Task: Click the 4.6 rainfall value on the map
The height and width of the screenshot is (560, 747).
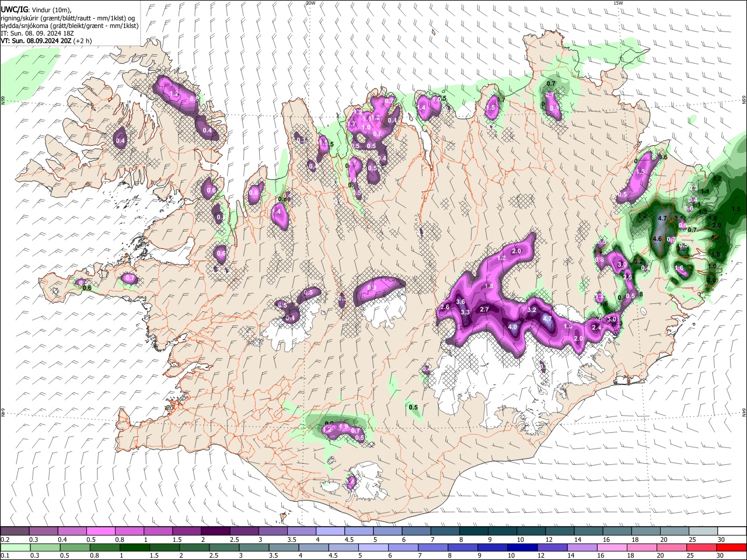Action: click(657, 239)
